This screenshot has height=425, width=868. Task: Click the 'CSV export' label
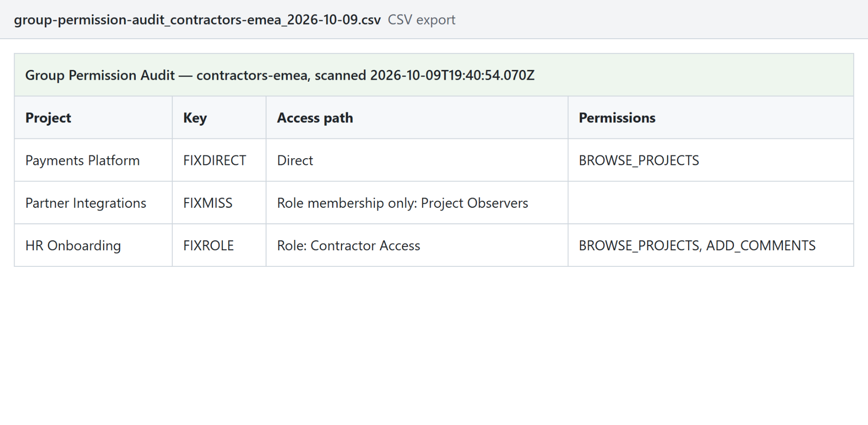[x=421, y=20]
